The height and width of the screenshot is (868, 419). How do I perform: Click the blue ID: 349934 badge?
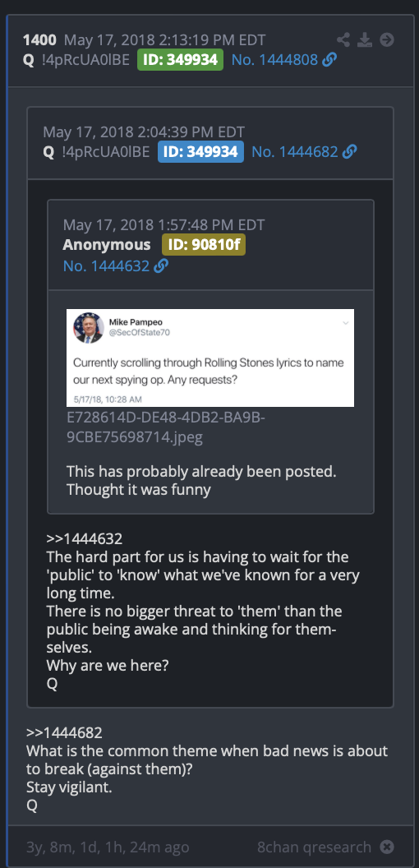201,152
